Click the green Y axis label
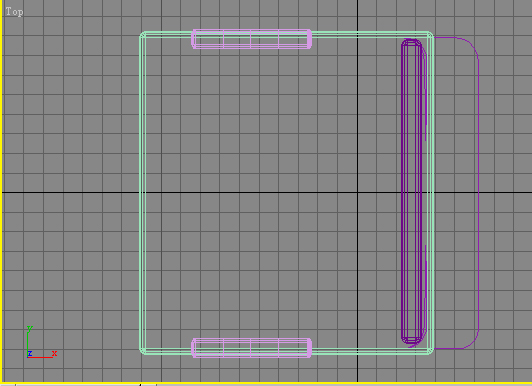Screen dimensions: 532x386 [x=30, y=328]
